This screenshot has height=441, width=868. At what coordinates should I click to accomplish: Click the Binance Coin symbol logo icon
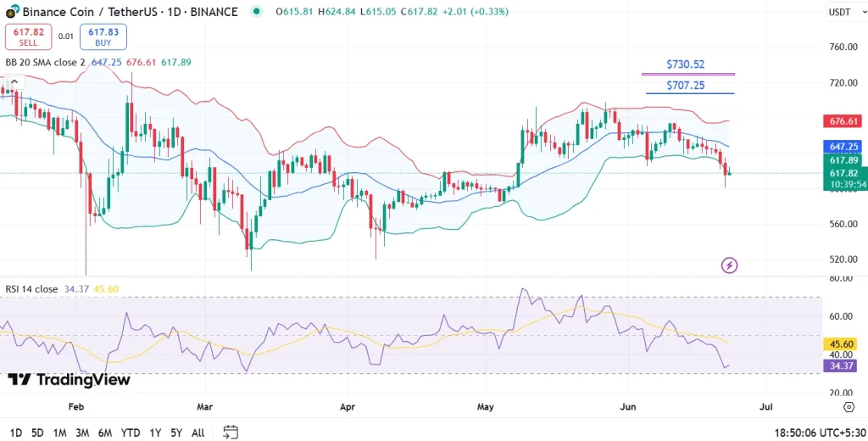coord(10,11)
